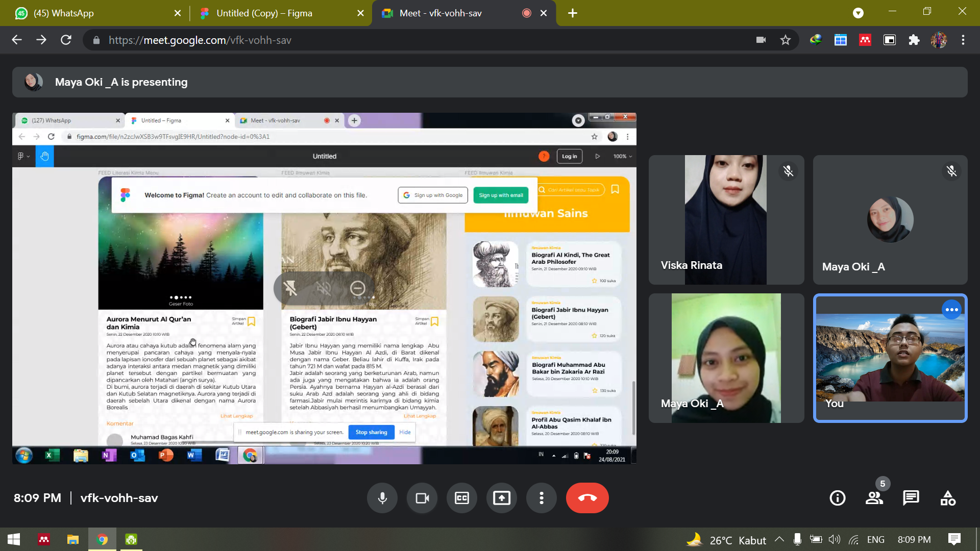Open options dots on your video tile
980x551 pixels.
pos(951,310)
